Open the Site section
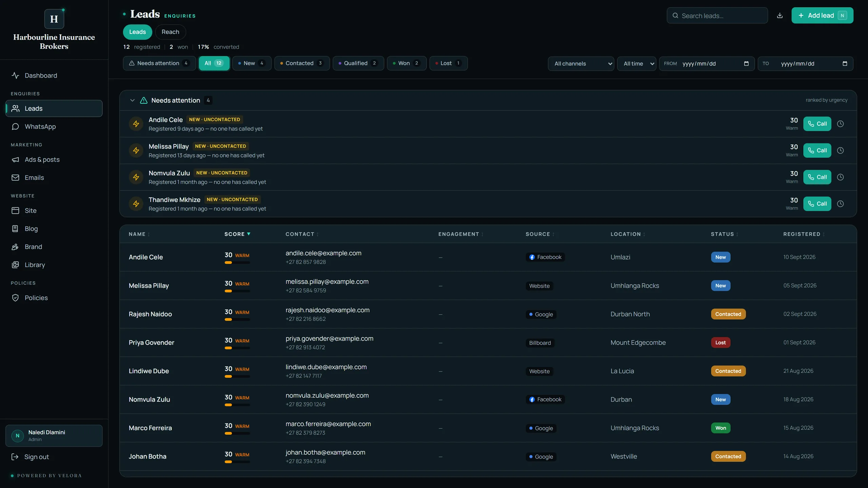Viewport: 868px width, 488px height. pyautogui.click(x=54, y=210)
